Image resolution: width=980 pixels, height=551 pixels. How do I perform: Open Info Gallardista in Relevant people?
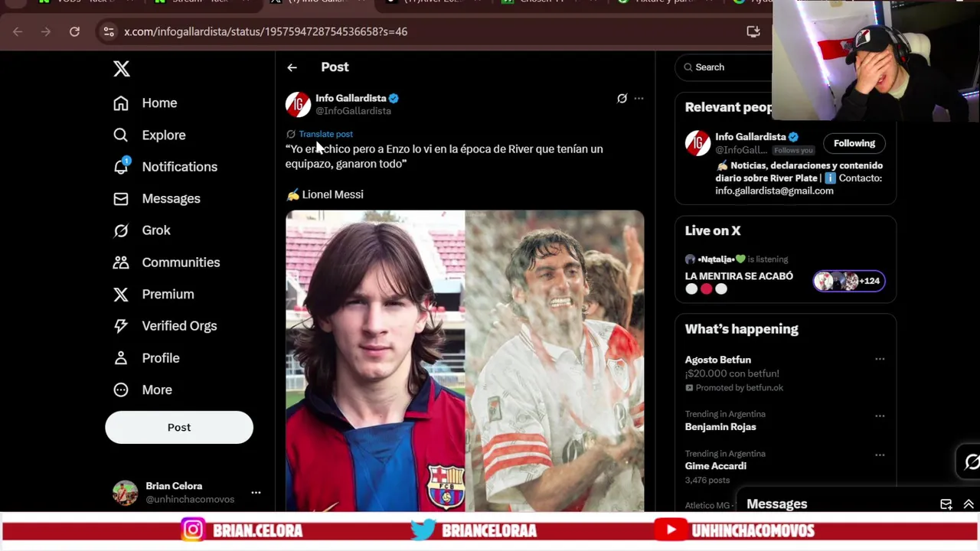pyautogui.click(x=750, y=137)
